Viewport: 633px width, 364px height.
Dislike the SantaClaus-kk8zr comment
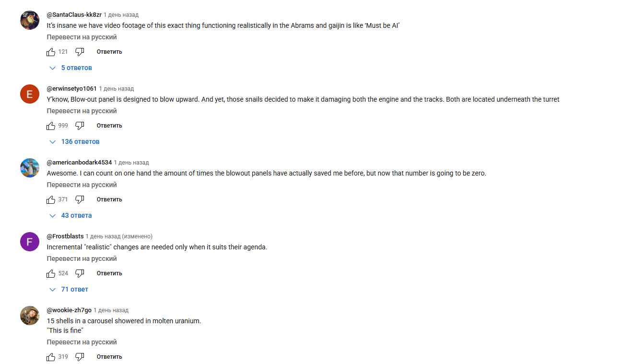click(x=80, y=52)
